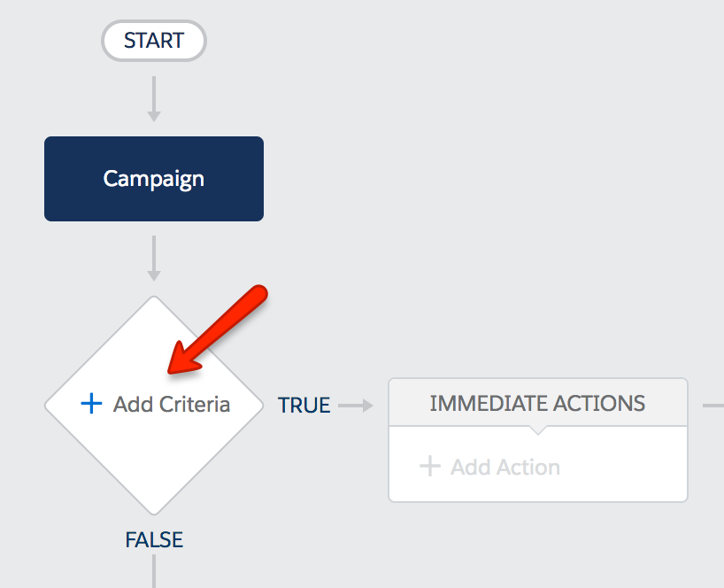Click empty white space under Add Action
724x588 pixels.
[x=538, y=491]
